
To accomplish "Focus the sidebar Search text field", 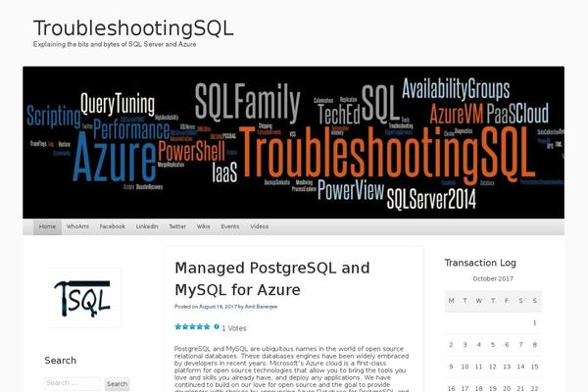I will coord(73,383).
